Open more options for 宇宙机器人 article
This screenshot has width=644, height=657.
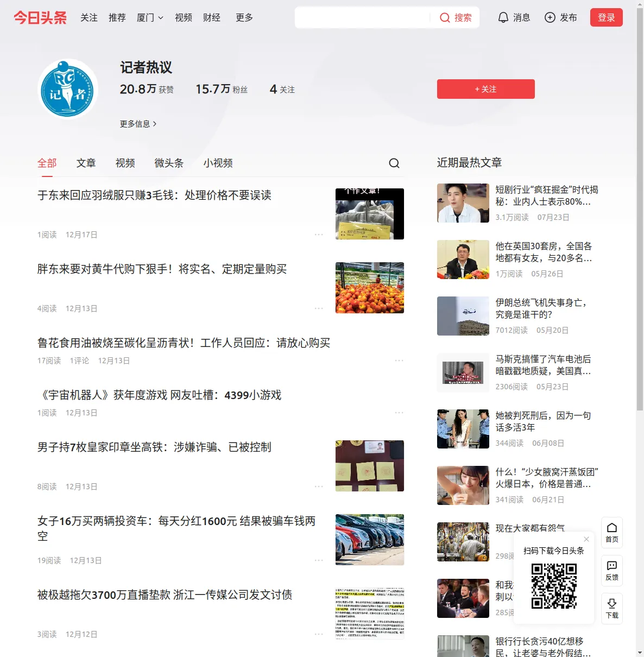point(399,413)
